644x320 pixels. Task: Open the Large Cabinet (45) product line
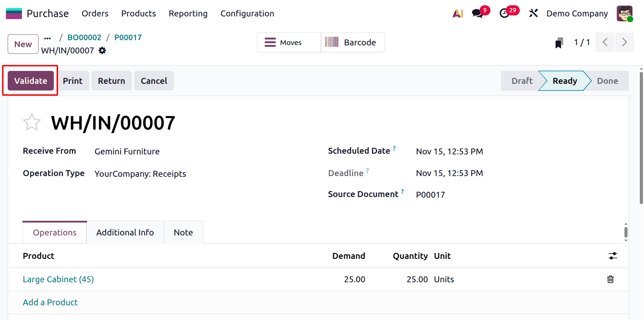(58, 279)
